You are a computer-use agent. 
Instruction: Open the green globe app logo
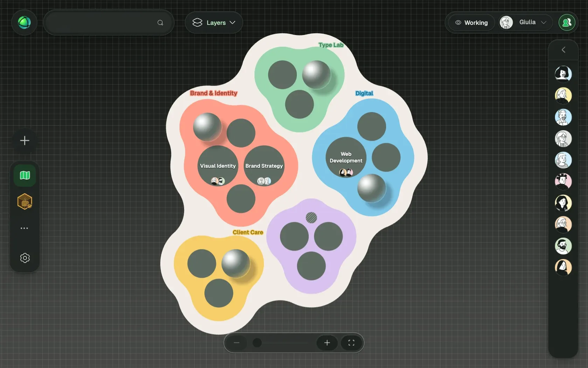click(x=24, y=22)
